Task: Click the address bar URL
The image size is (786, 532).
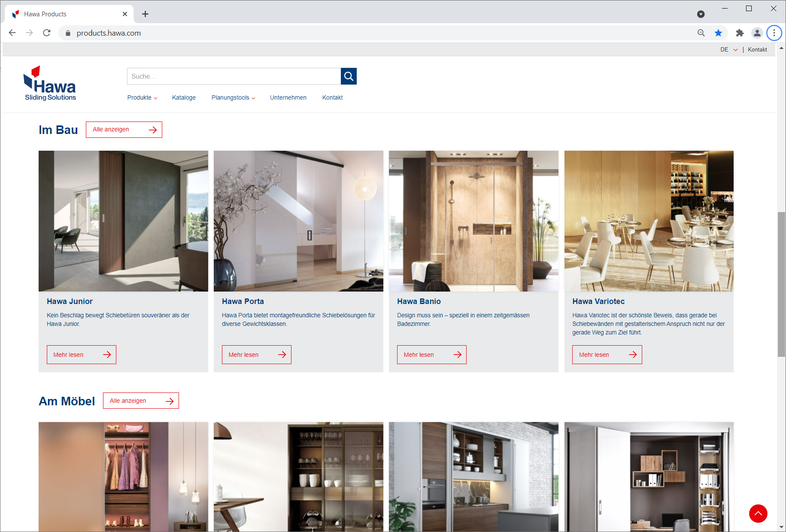Action: click(109, 33)
